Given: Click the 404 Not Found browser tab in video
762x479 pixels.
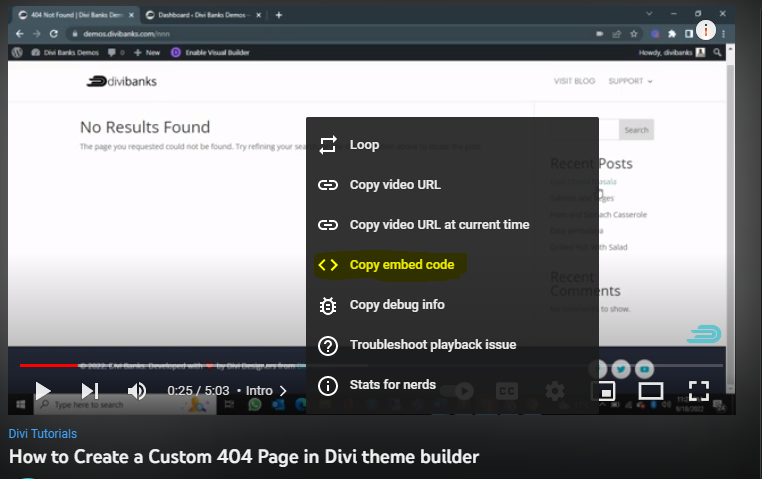Looking at the screenshot, I should (76, 15).
